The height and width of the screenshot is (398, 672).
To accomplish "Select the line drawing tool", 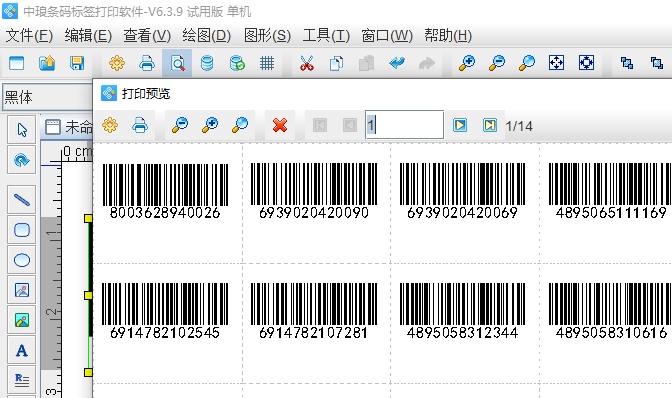I will (21, 200).
